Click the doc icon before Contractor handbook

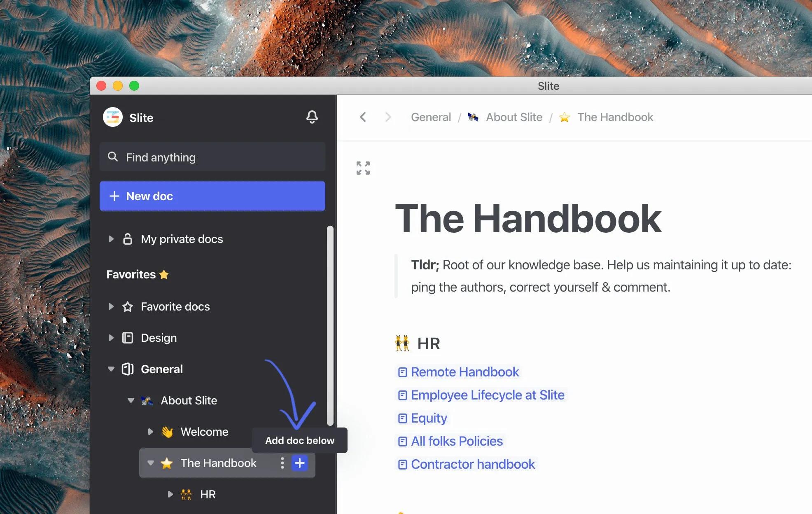tap(403, 465)
